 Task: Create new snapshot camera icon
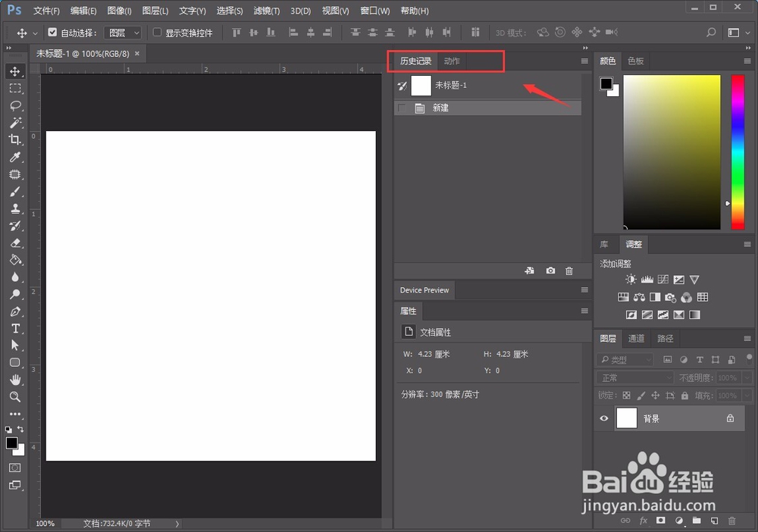(x=550, y=271)
